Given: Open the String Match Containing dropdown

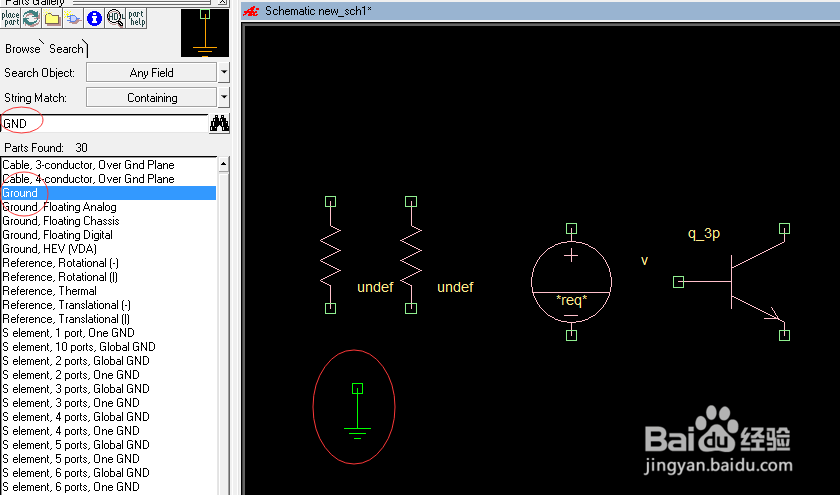Looking at the screenshot, I should [x=152, y=98].
